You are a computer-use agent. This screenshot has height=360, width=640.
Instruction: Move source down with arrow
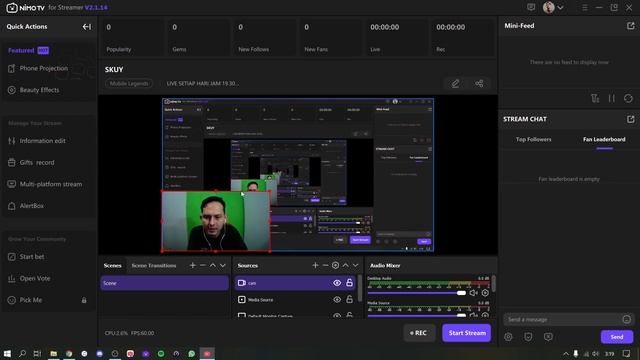coord(356,265)
